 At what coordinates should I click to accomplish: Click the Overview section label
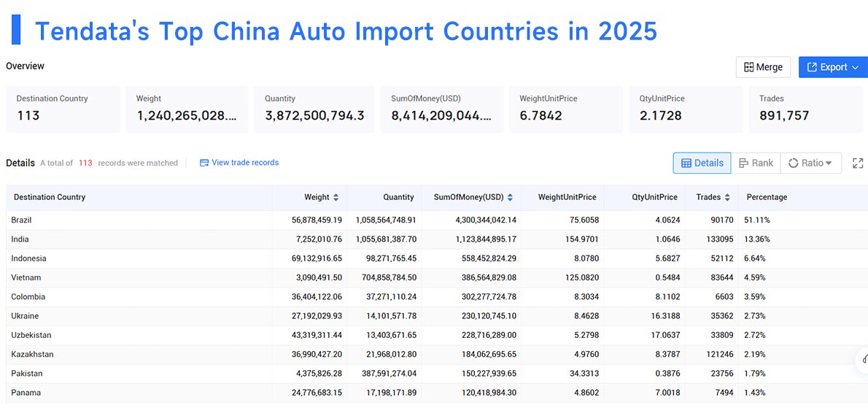25,66
